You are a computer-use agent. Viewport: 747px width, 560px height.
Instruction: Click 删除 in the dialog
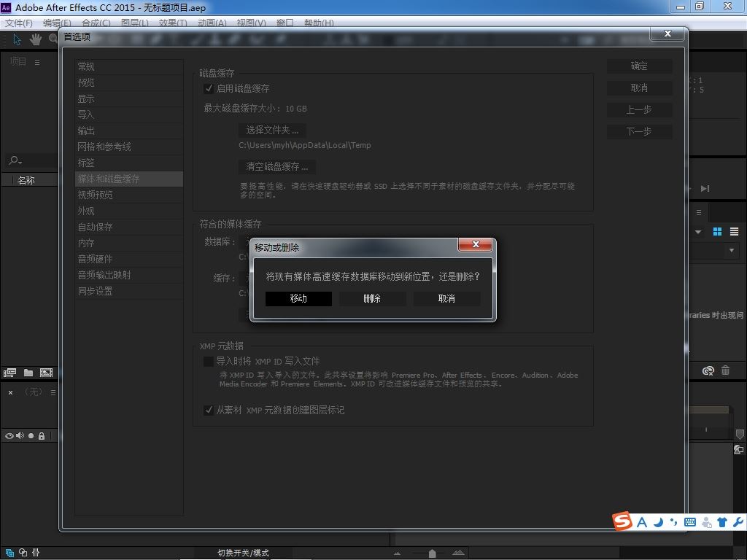(372, 298)
